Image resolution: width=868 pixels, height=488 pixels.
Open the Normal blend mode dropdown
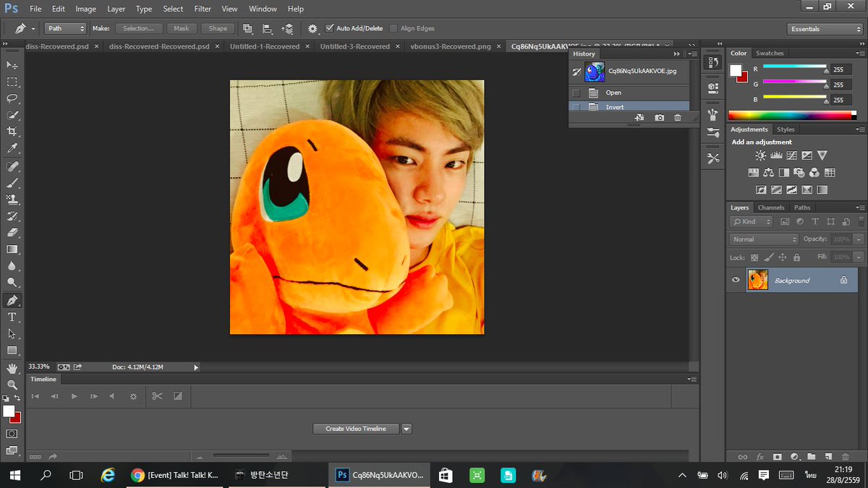[764, 239]
